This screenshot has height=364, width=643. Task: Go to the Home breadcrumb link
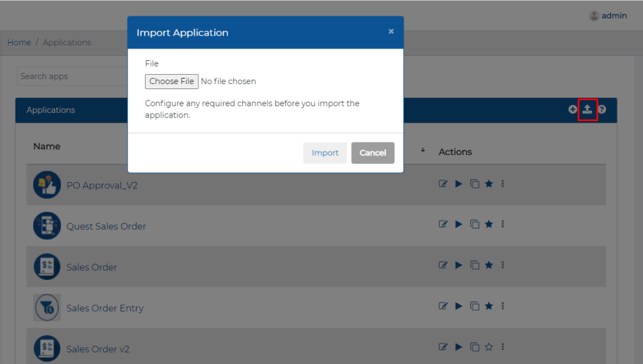click(x=19, y=42)
